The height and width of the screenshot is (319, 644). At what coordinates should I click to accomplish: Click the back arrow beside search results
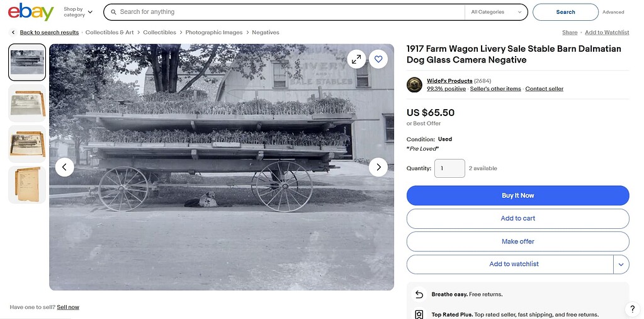click(x=13, y=33)
